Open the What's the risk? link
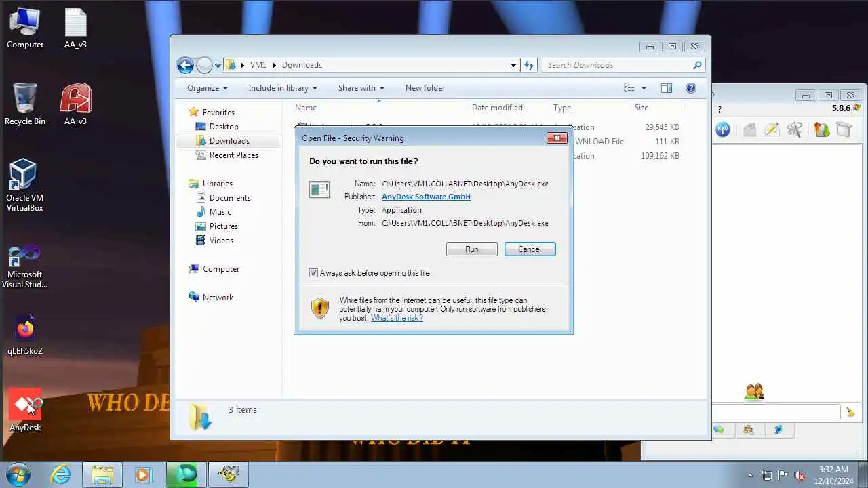 (x=397, y=318)
